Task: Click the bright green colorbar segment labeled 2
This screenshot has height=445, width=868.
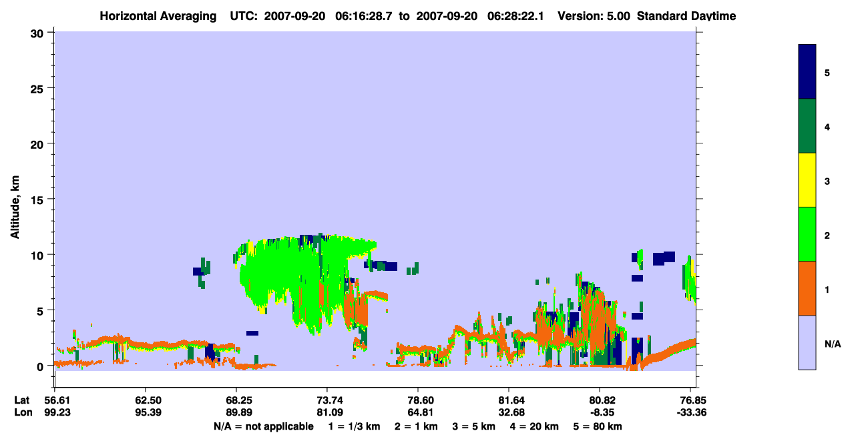Action: pos(807,234)
